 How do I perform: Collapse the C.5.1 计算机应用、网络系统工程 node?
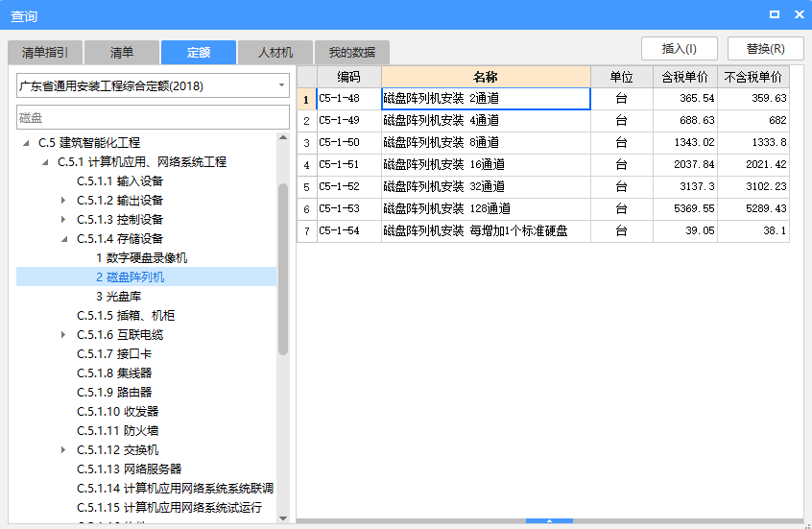click(x=45, y=162)
